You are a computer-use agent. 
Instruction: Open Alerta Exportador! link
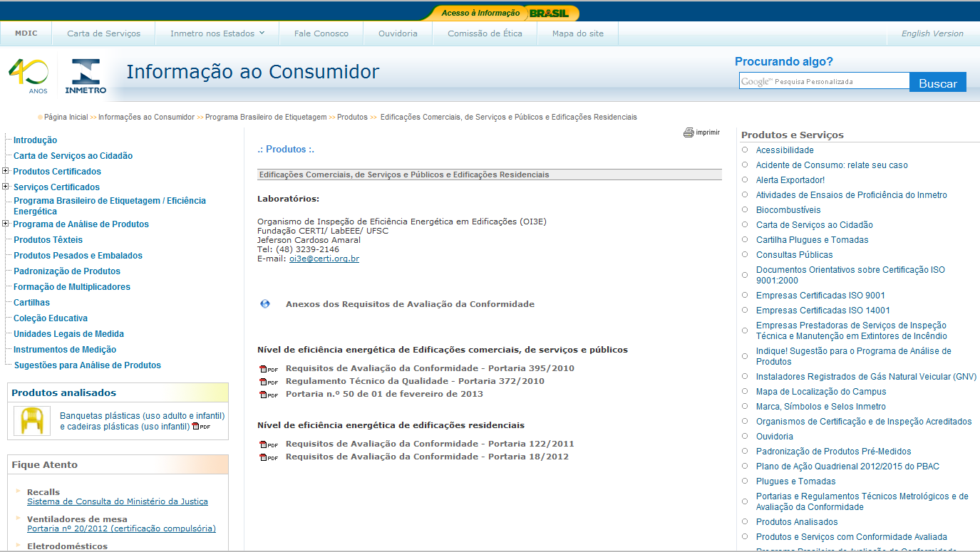(790, 180)
